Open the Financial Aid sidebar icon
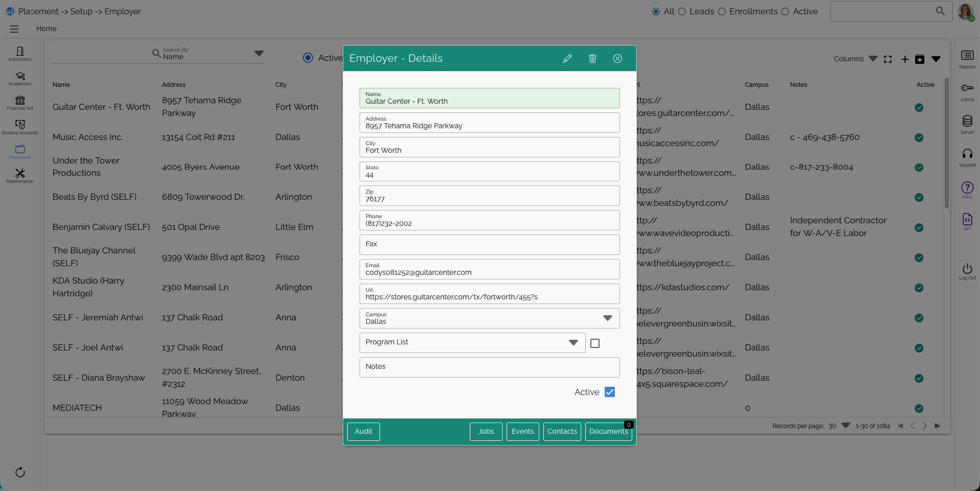Viewport: 980px width, 491px height. click(20, 102)
